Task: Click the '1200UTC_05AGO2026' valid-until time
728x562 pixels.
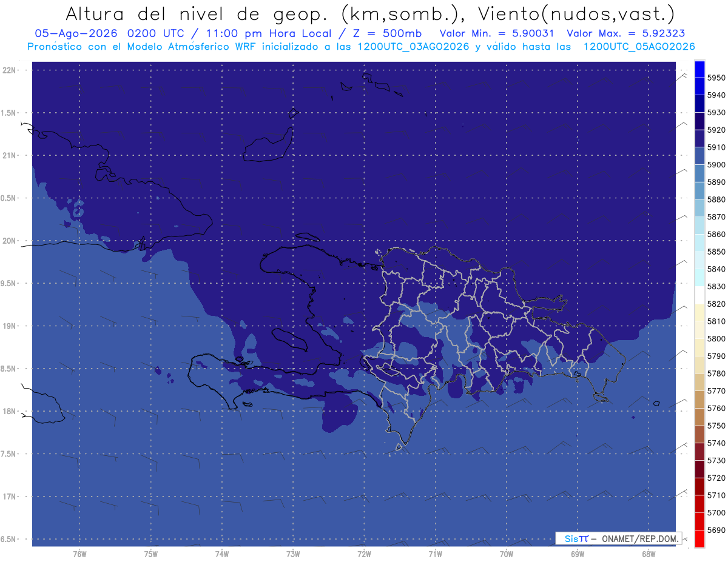Action: [639, 47]
